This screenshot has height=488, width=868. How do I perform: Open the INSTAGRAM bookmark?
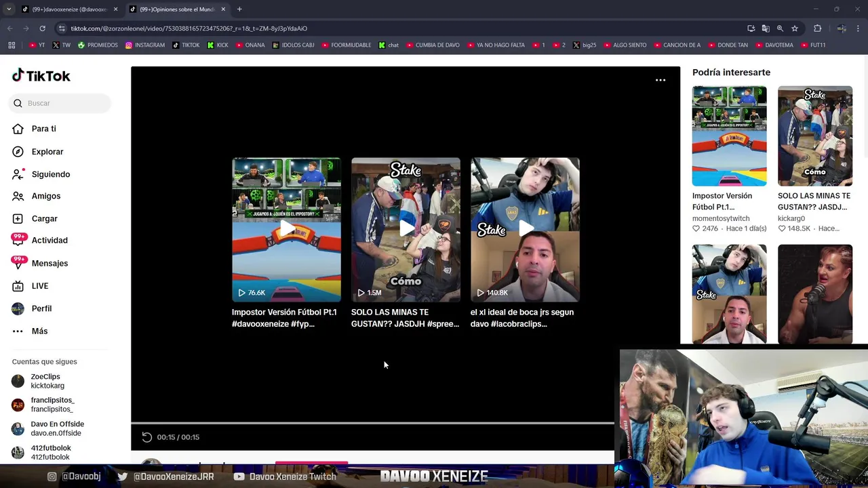144,45
